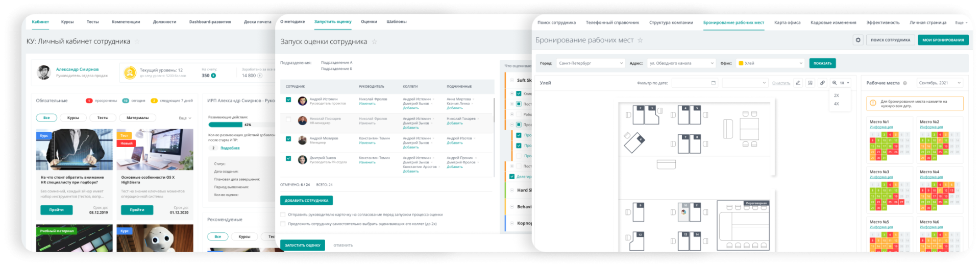Star the 'Запуск оценки сотрудника' page title

(x=374, y=42)
